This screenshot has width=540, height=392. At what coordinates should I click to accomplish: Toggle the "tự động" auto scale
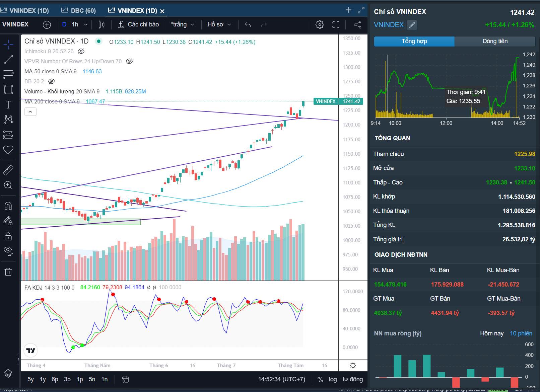click(x=352, y=379)
